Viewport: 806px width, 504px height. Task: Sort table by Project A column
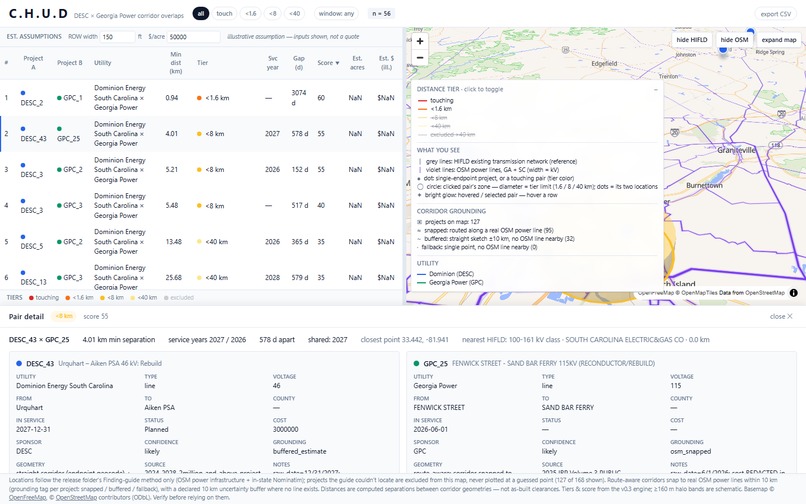33,63
